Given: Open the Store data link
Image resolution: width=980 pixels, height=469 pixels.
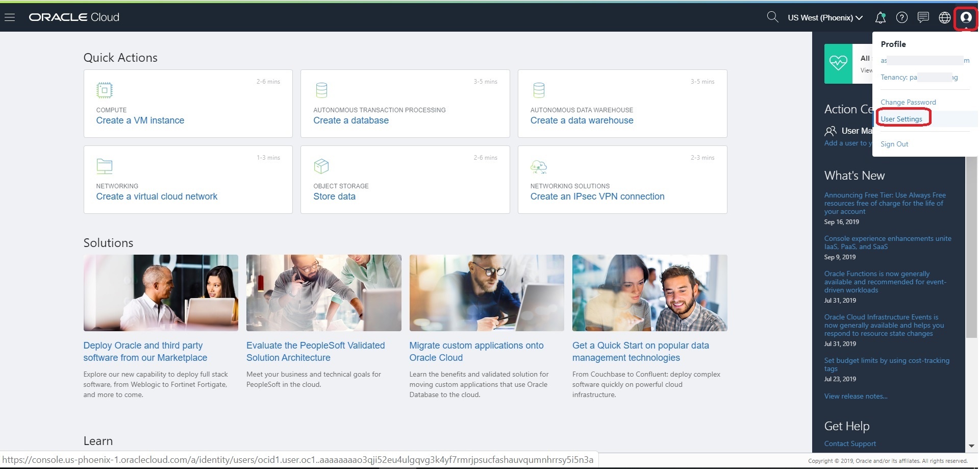Looking at the screenshot, I should pyautogui.click(x=334, y=196).
